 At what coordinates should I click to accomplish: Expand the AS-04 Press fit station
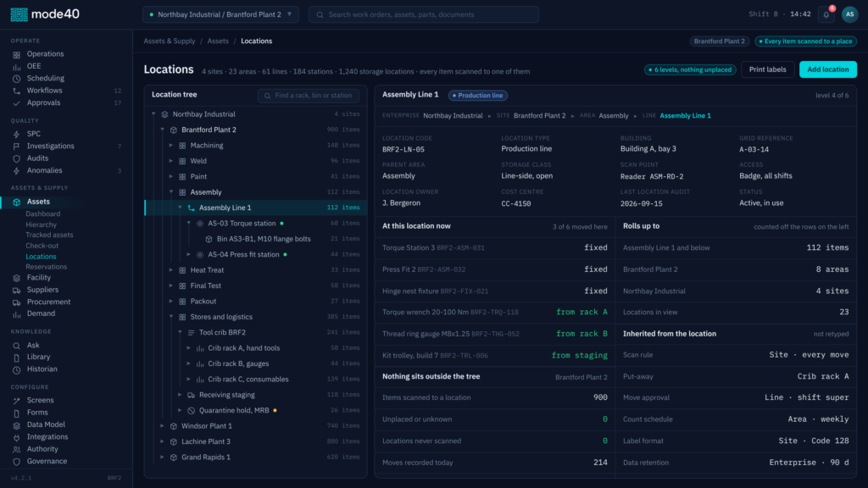[x=189, y=254]
